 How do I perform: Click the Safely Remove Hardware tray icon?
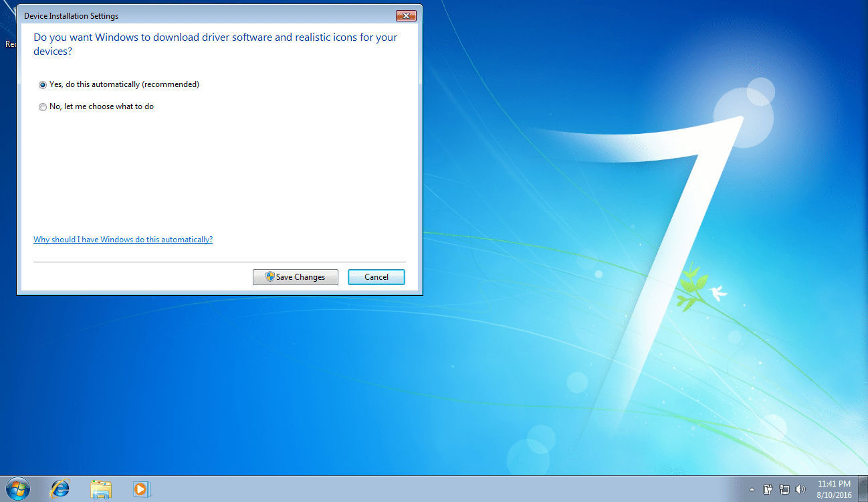pos(768,489)
